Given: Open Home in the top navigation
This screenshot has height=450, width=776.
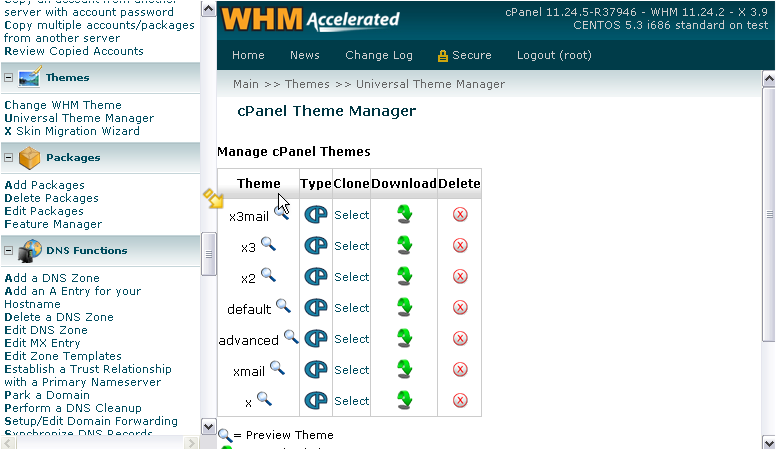Looking at the screenshot, I should 248,55.
